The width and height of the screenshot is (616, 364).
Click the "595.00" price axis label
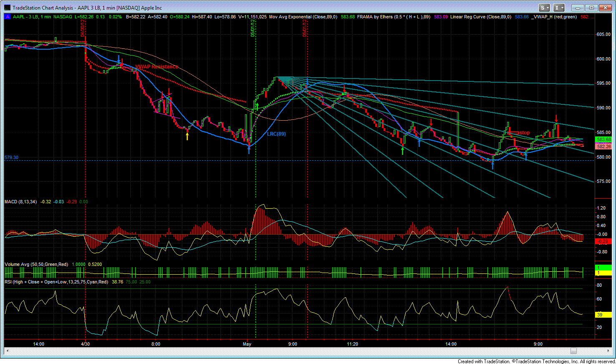(x=603, y=83)
